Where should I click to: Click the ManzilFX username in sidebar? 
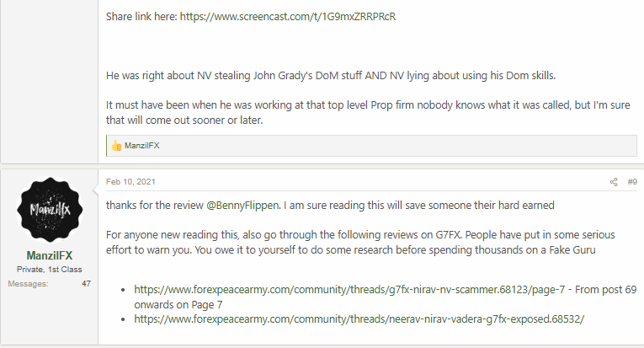tap(50, 255)
